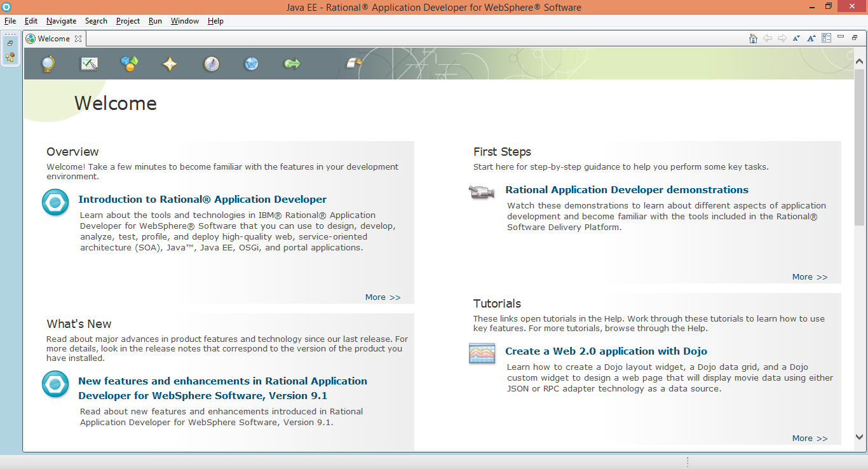The image size is (868, 469).
Task: Click the Restore icon in the left trim bar
Action: tap(10, 43)
